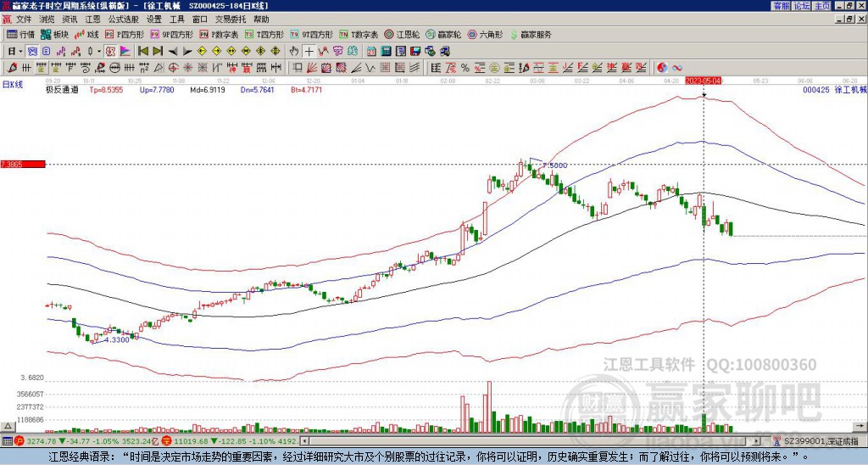Image resolution: width=868 pixels, height=465 pixels.
Task: Toggle the 权 adjustment button
Action: pyautogui.click(x=110, y=52)
